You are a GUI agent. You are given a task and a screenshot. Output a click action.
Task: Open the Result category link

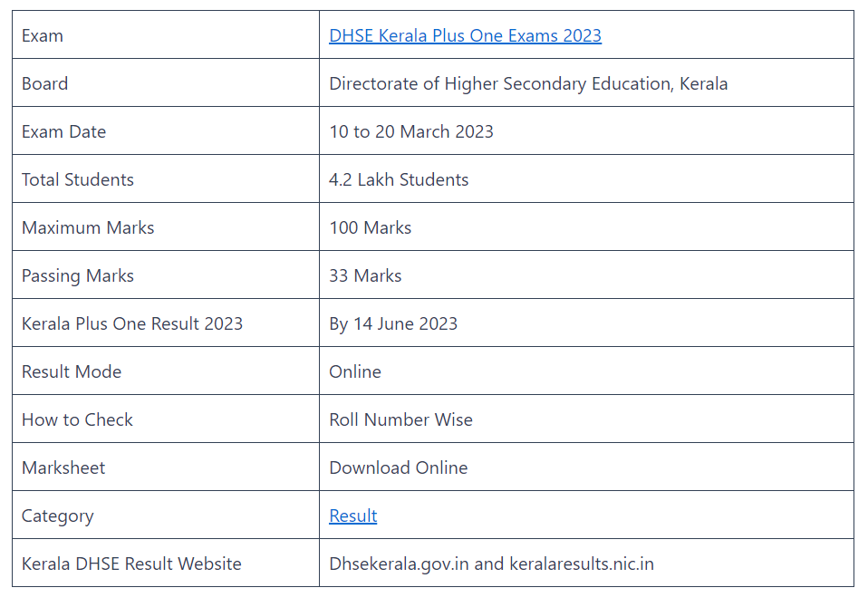coord(352,515)
